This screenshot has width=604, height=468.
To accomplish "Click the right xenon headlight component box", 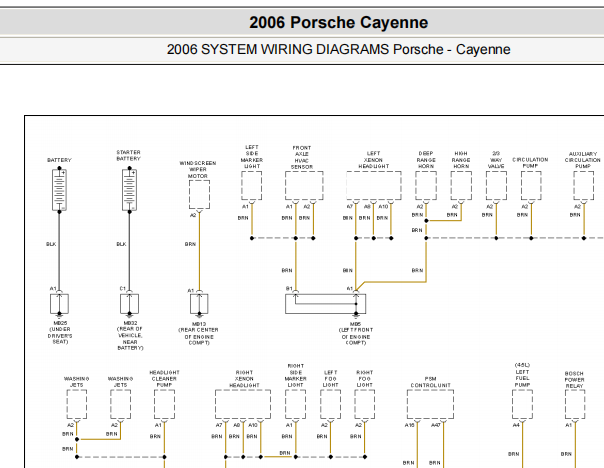I will click(x=243, y=404).
